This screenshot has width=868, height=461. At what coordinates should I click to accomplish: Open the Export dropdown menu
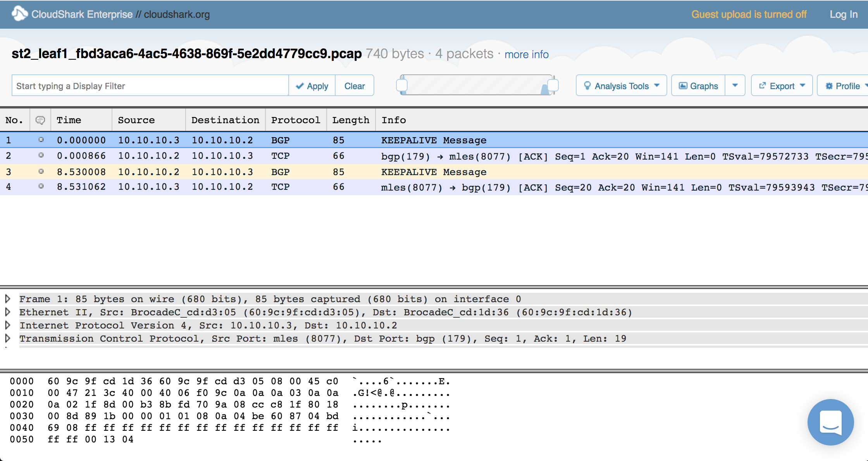[782, 86]
